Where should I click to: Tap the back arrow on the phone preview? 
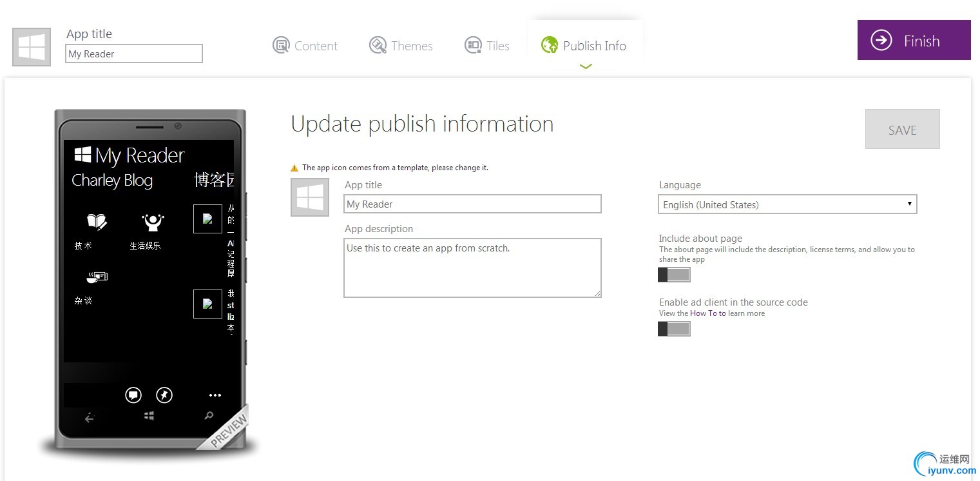pos(89,418)
